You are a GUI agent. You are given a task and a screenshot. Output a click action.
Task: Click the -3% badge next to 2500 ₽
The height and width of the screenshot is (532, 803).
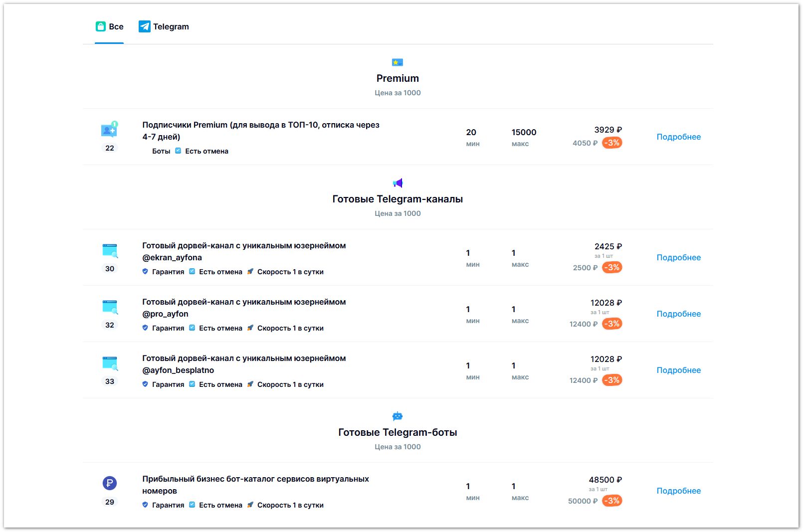click(x=612, y=268)
